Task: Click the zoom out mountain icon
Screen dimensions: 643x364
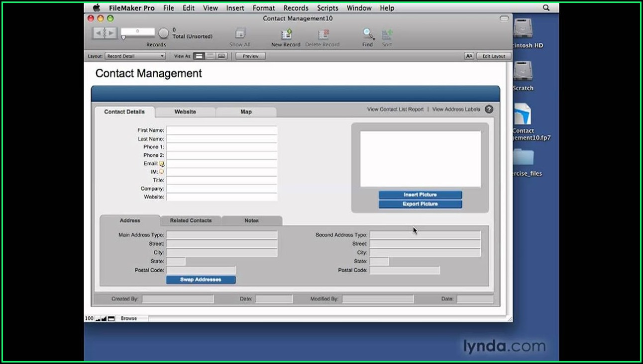Action: (98, 318)
